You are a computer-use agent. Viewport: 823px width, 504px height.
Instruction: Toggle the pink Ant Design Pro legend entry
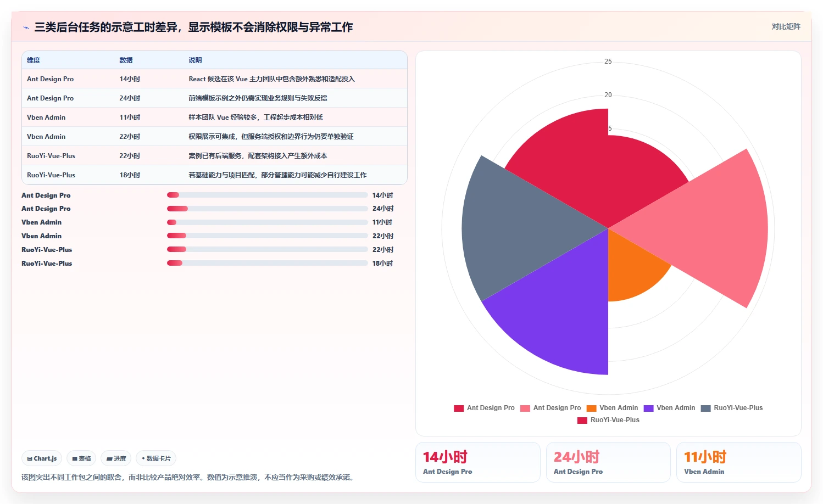pos(550,408)
